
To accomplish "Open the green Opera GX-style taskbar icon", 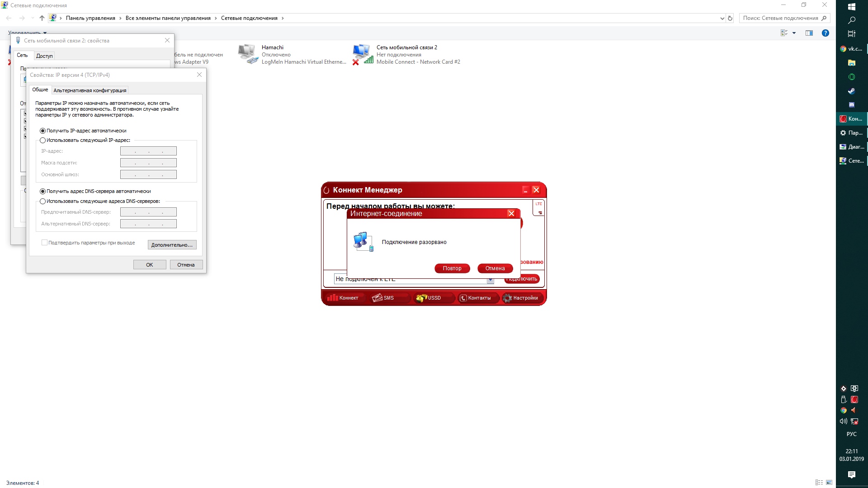I will [x=852, y=77].
